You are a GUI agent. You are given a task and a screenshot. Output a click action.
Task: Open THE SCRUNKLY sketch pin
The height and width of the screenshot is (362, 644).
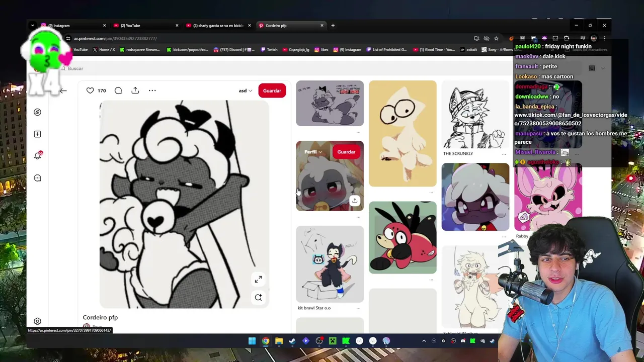tap(475, 115)
